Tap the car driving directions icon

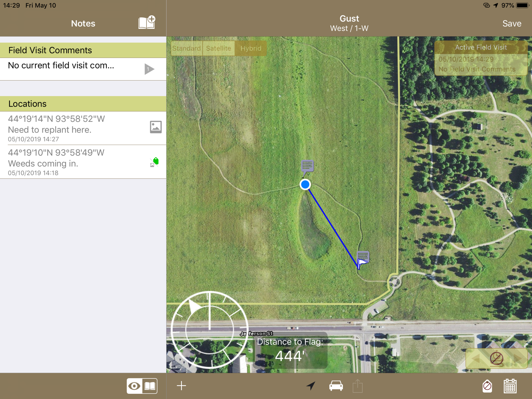pyautogui.click(x=336, y=386)
